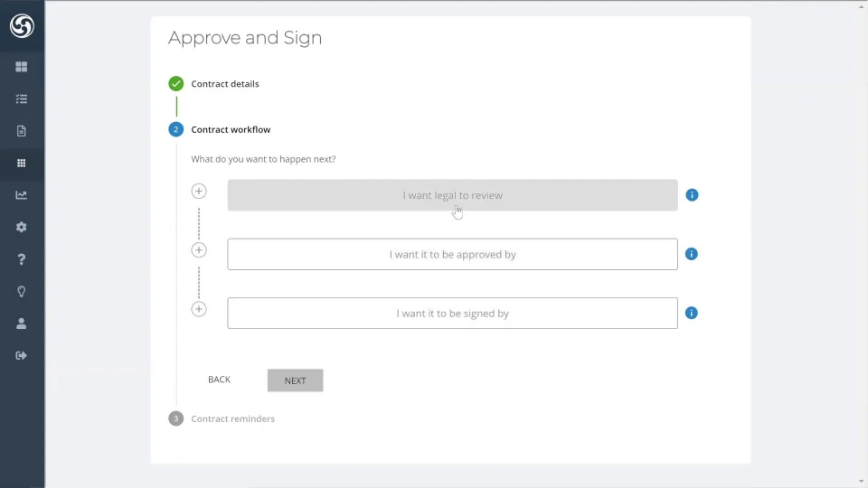The width and height of the screenshot is (868, 488).
Task: Open the user profile icon in sidebar
Action: click(22, 324)
